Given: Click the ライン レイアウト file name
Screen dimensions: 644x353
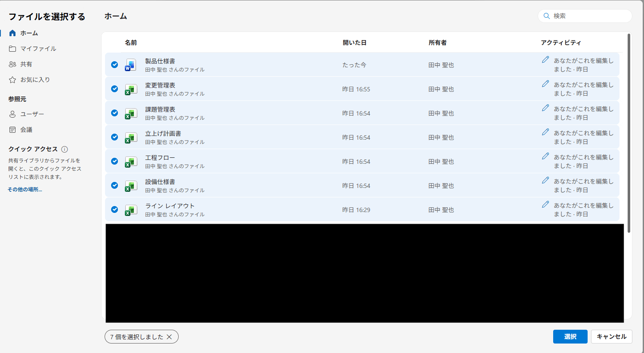Looking at the screenshot, I should coord(170,206).
